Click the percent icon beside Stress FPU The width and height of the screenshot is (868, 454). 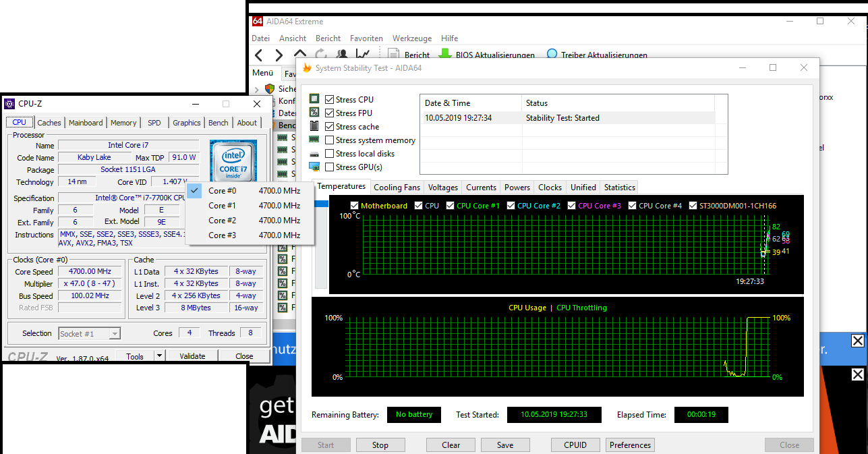314,113
